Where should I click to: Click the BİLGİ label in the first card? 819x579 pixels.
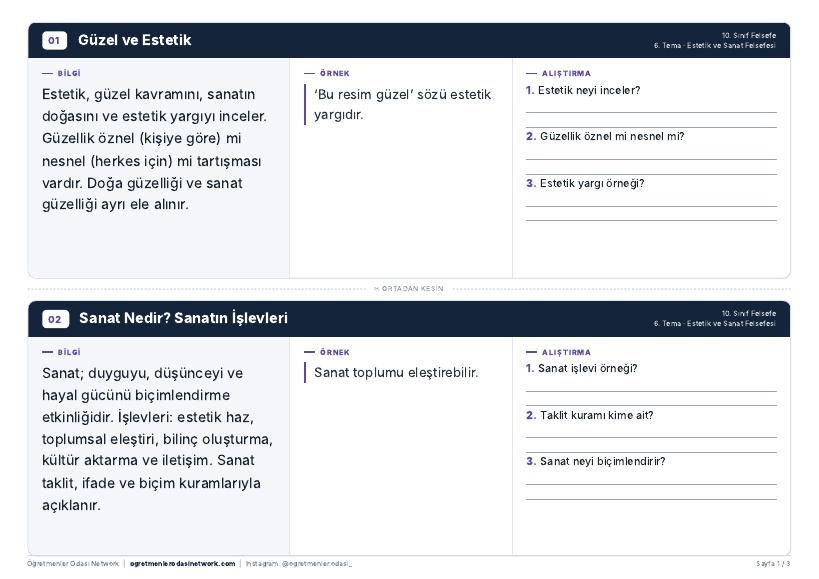click(x=69, y=74)
